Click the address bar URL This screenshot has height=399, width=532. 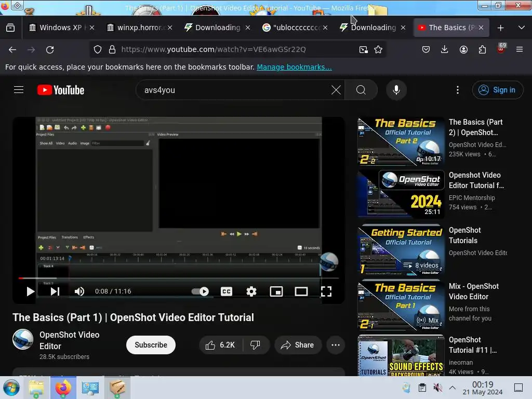pos(214,49)
